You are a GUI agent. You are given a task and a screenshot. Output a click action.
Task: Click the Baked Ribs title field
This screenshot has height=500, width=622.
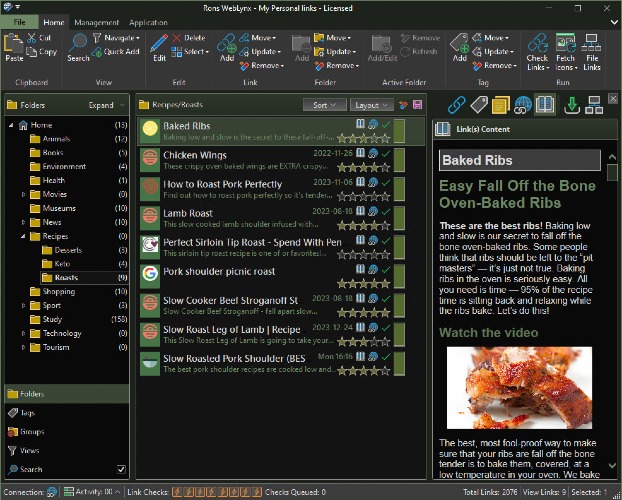coord(520,160)
